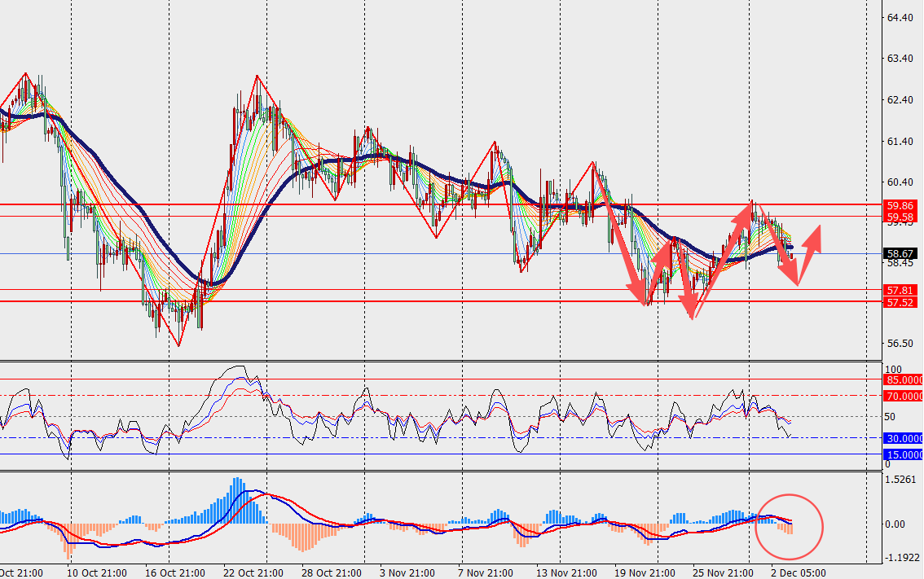Select the blue 30.0000 level label
The height and width of the screenshot is (579, 924).
click(x=903, y=438)
